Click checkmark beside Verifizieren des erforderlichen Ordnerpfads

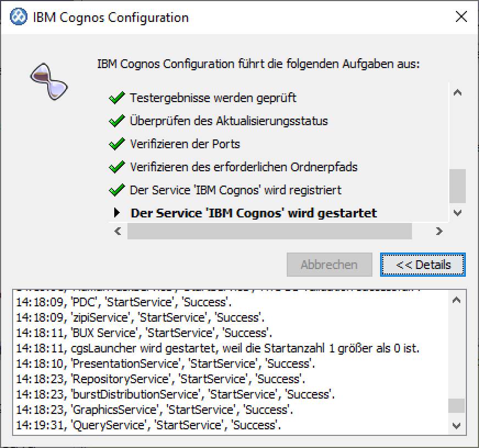[x=116, y=167]
